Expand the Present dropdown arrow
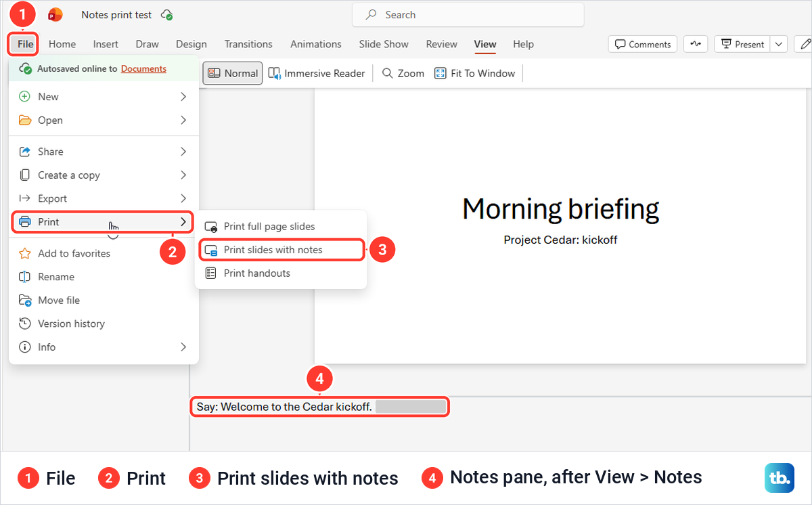 (779, 44)
